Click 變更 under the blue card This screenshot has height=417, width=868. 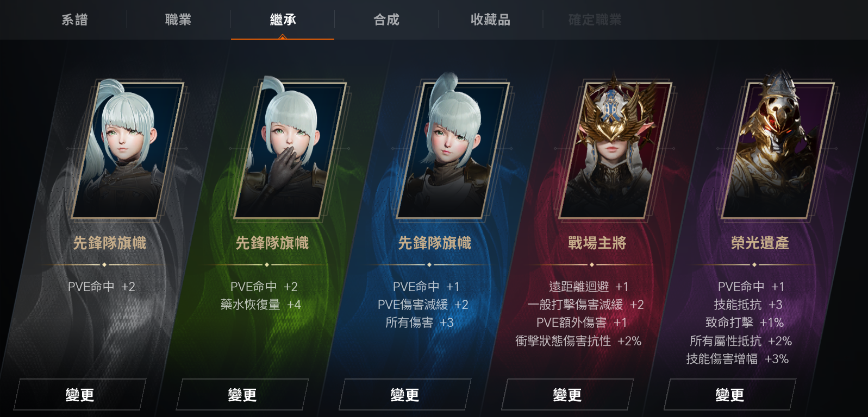(x=405, y=395)
